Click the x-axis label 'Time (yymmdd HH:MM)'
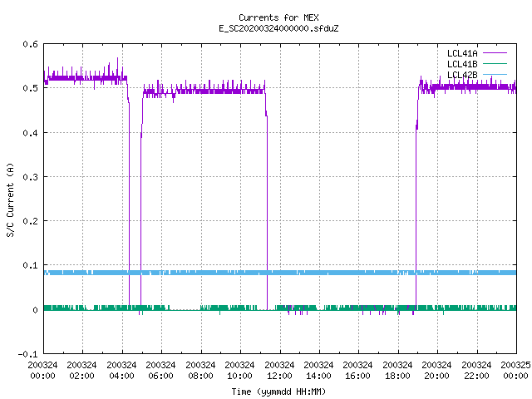Image resolution: width=532 pixels, height=399 pixels. click(278, 392)
